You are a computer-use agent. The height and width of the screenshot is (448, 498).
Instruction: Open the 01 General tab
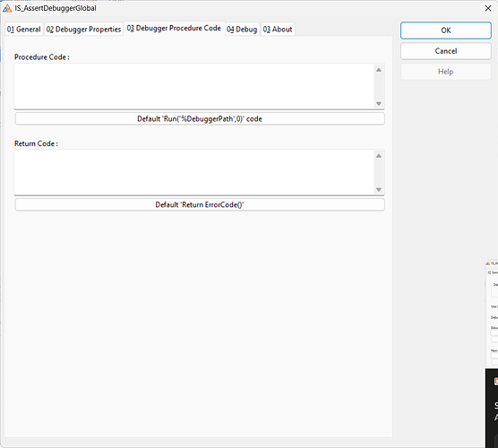24,30
